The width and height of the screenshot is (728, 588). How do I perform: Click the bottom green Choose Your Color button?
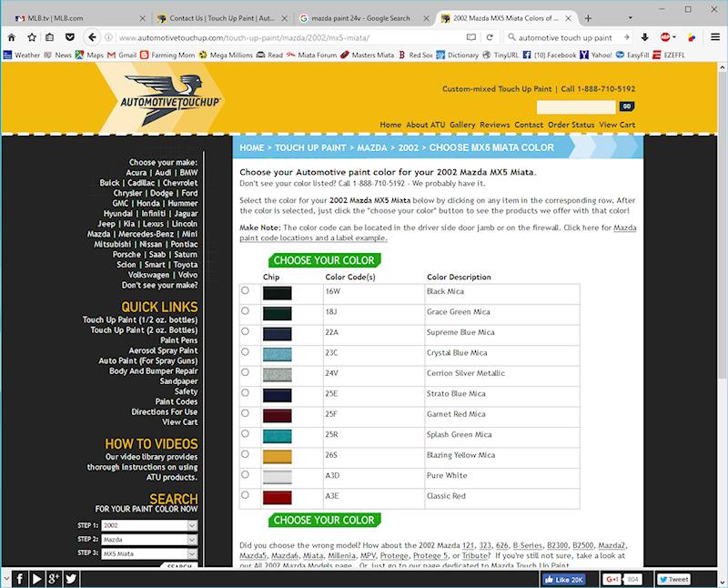pyautogui.click(x=325, y=520)
